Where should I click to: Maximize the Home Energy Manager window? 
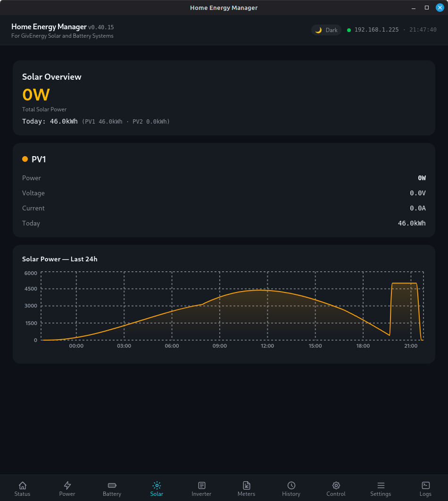point(427,8)
